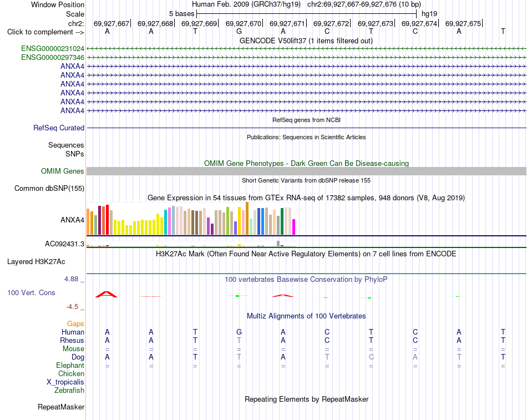The height and width of the screenshot is (420, 527).
Task: Click the AC092431.3 expression label
Action: 64,244
